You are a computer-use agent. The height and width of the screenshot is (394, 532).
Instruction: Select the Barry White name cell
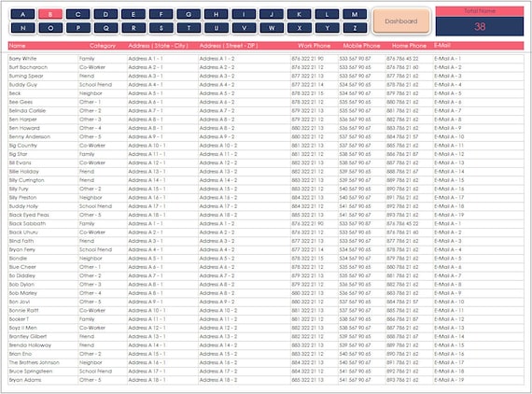click(43, 59)
